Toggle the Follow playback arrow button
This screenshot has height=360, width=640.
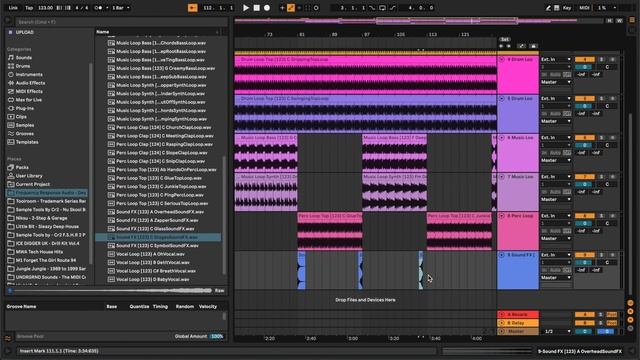(193, 8)
